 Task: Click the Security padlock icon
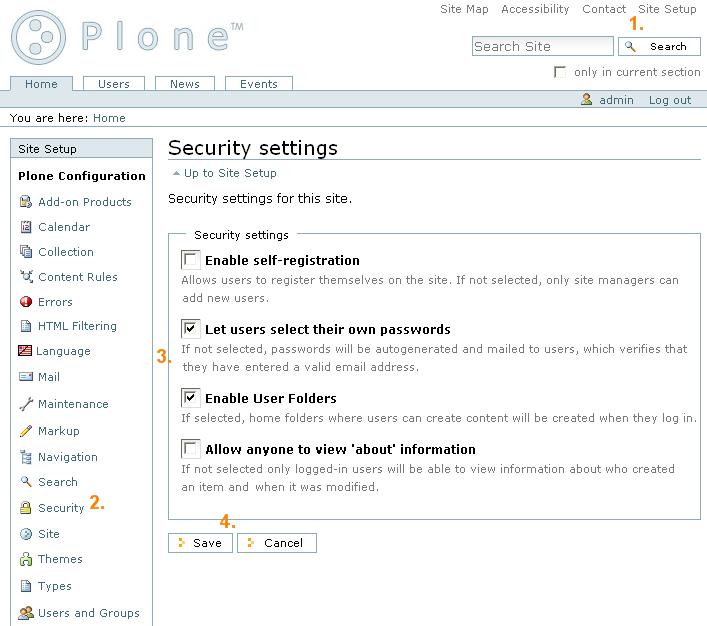26,507
